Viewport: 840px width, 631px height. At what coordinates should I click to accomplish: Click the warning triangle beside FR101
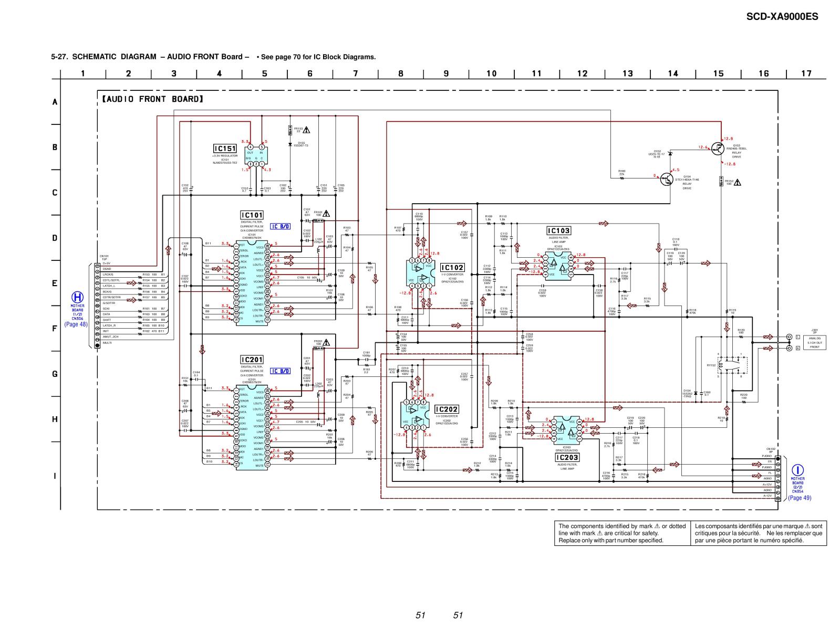326,214
